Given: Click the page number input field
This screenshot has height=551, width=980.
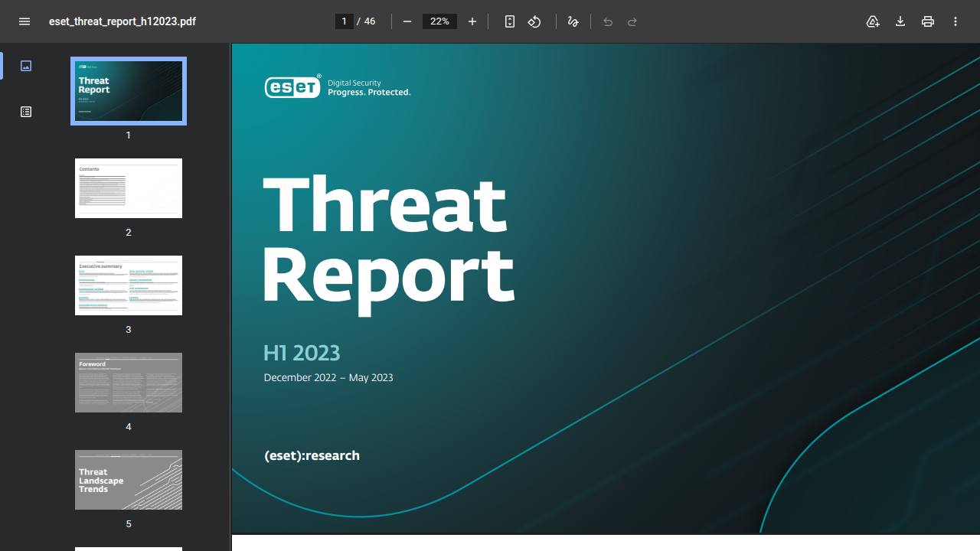Looking at the screenshot, I should pos(344,21).
